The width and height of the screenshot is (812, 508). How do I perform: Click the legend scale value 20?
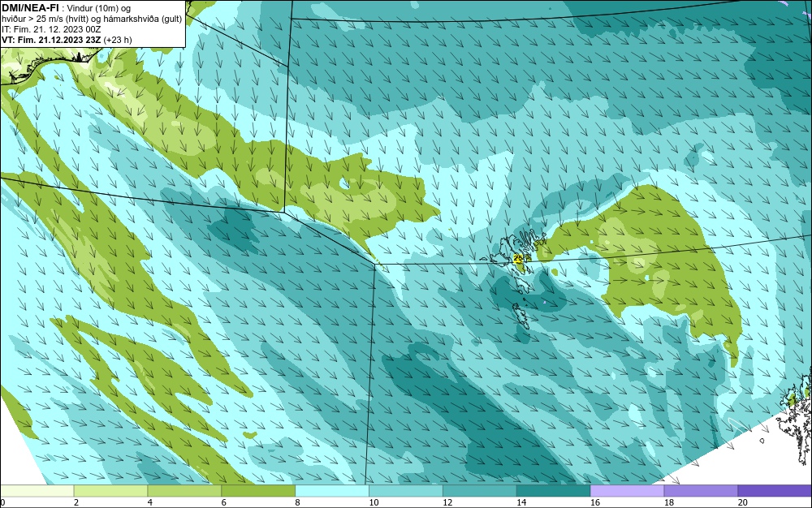(x=743, y=502)
